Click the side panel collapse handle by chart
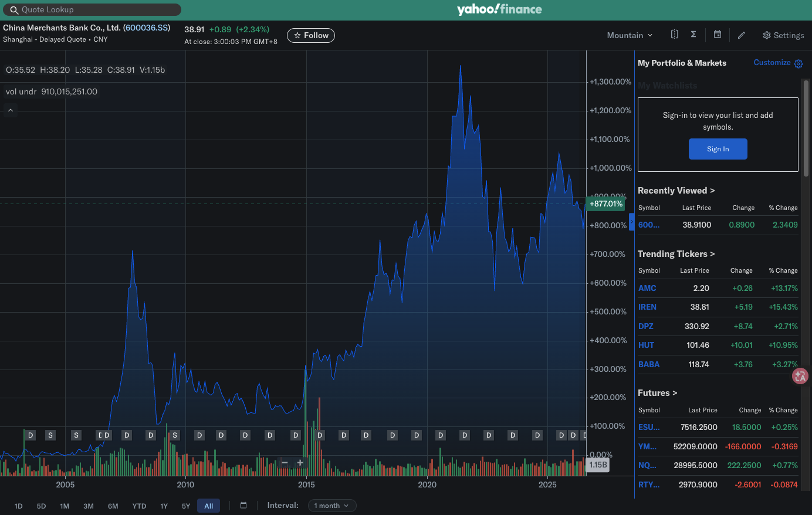 (x=632, y=222)
